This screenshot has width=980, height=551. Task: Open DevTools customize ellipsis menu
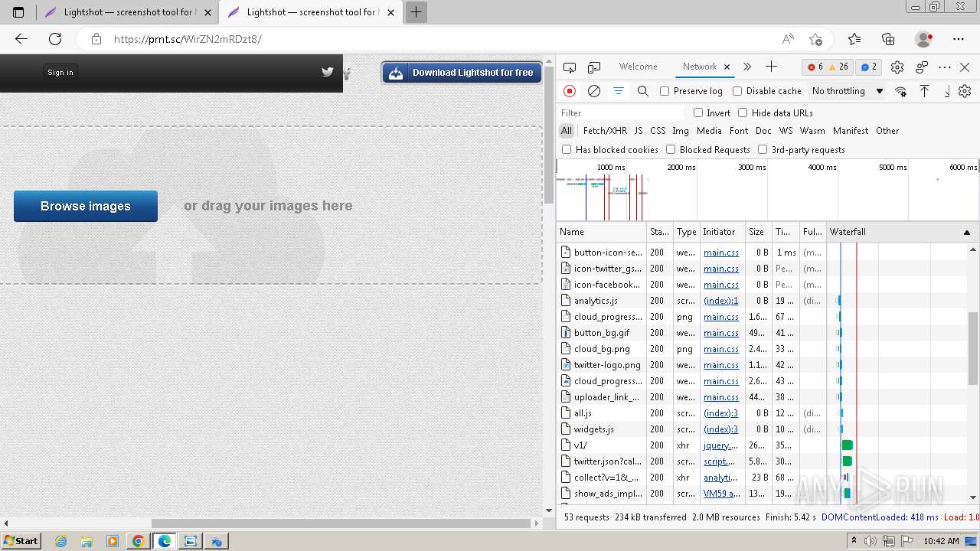click(x=945, y=67)
